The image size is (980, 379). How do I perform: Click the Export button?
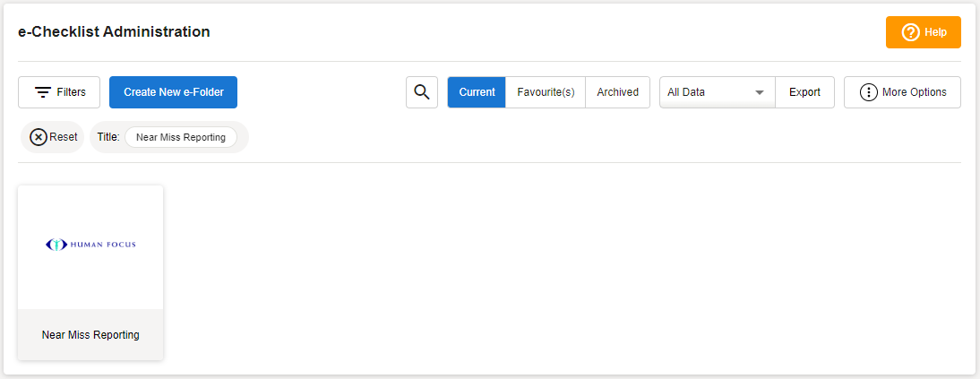coord(804,92)
